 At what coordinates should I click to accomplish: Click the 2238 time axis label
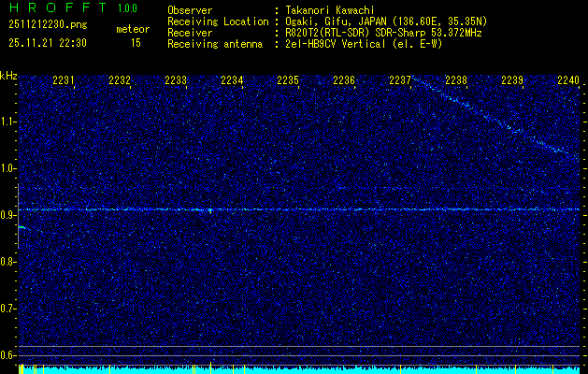(456, 80)
